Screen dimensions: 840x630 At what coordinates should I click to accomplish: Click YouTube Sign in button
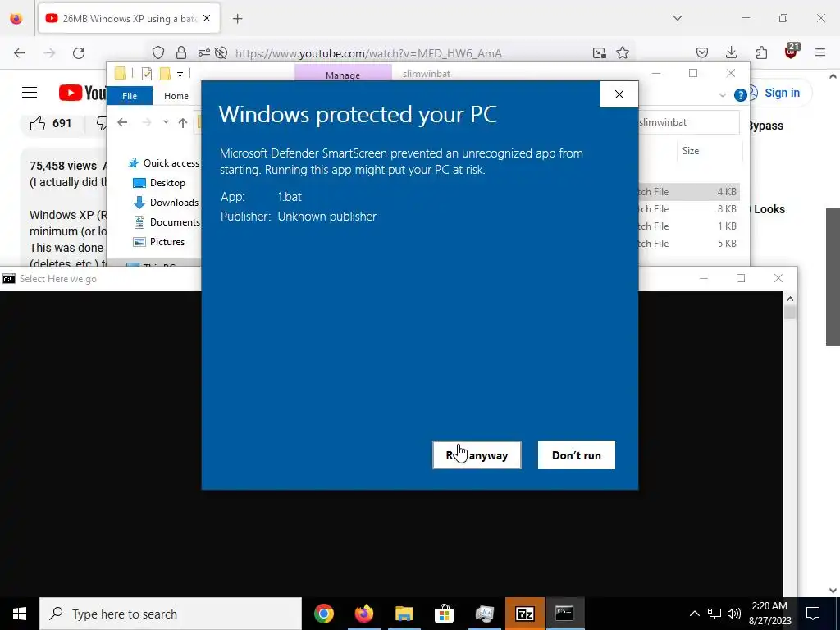tap(782, 93)
